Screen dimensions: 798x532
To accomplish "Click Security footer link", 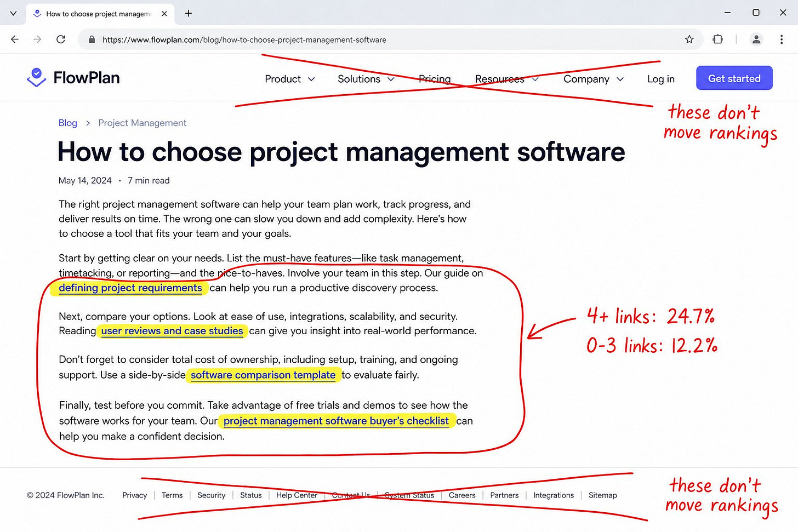I will pos(212,495).
